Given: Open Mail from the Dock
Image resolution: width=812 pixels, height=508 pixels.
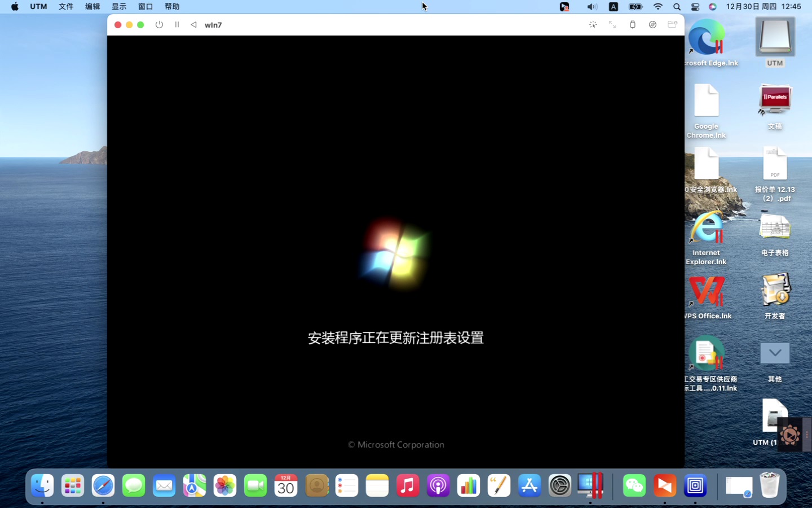Looking at the screenshot, I should (164, 485).
